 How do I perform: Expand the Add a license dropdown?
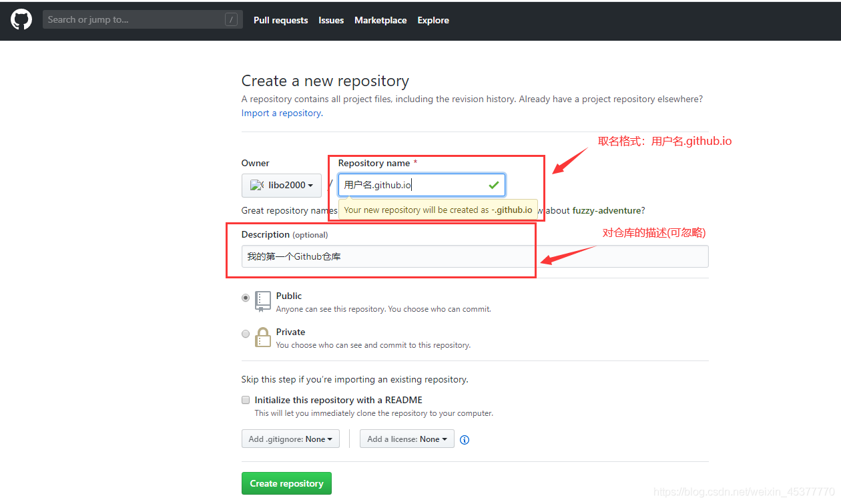(407, 439)
